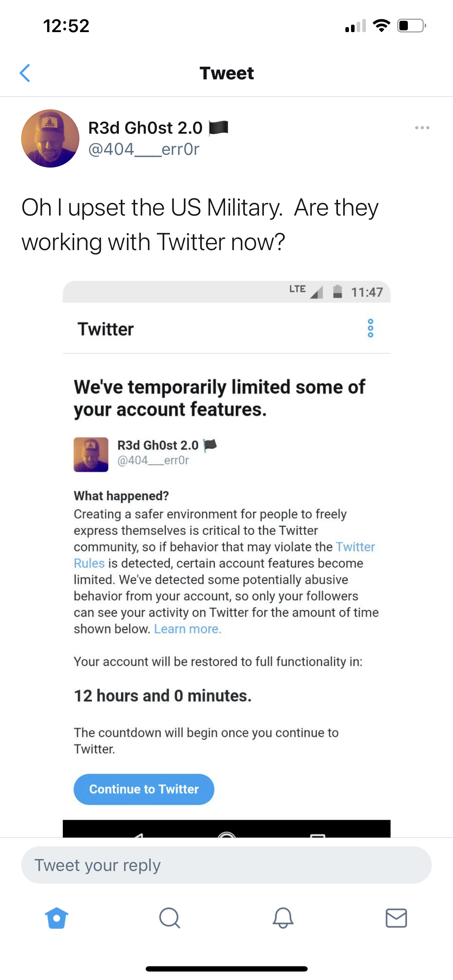Tap the home indicator bar at the bottom
This screenshot has width=453, height=980.
point(226,969)
